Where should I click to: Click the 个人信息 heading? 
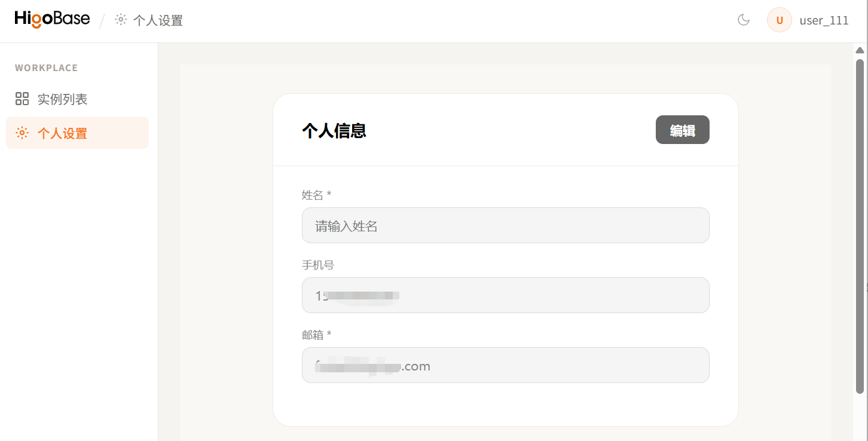coord(334,130)
